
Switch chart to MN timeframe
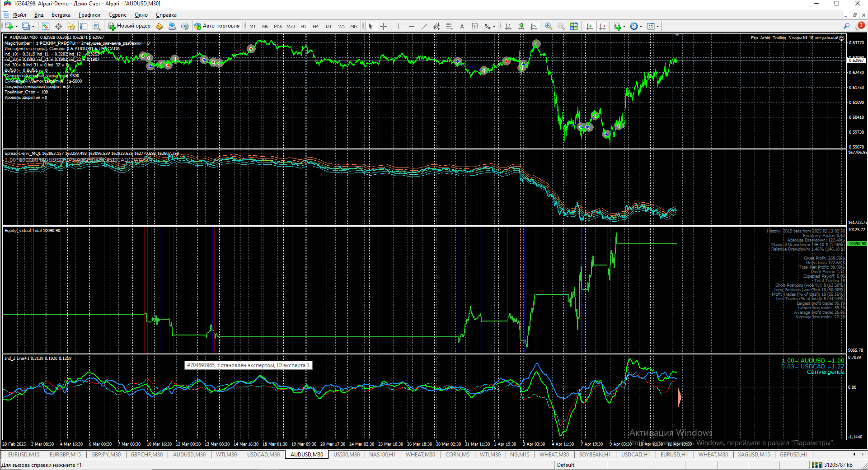tap(354, 26)
